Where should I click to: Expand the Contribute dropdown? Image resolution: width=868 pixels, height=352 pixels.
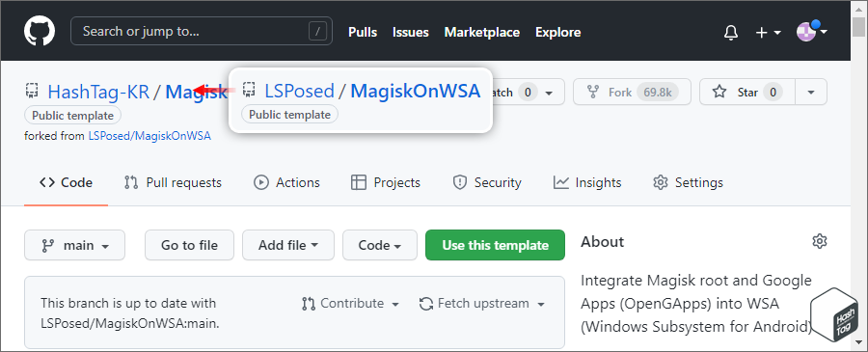coord(350,304)
